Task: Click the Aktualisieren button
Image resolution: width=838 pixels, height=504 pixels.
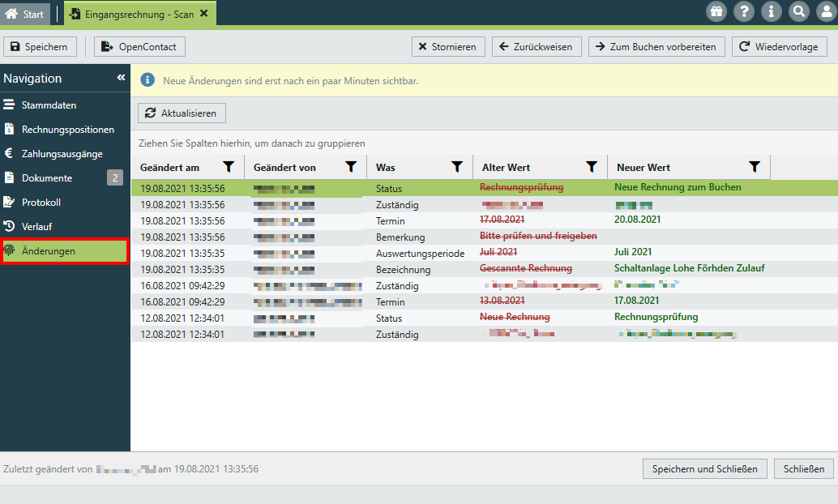Action: click(x=182, y=113)
